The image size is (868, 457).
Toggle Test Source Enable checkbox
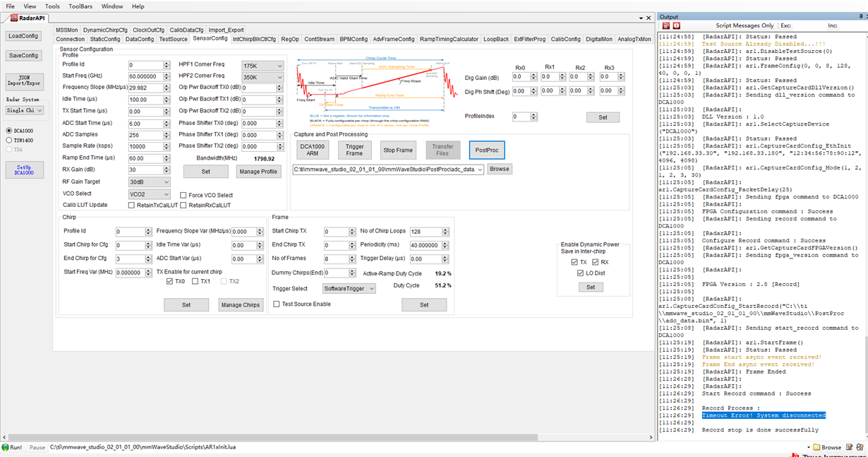[277, 304]
